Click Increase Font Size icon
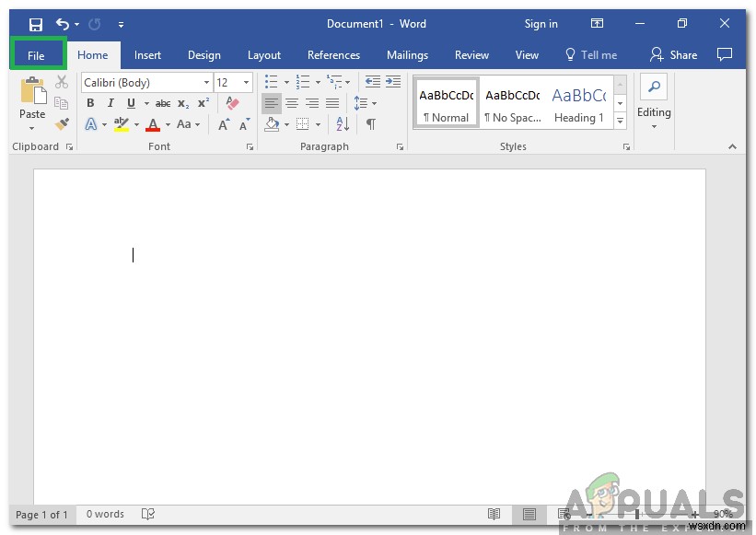Screen dimensions: 756x535 [x=224, y=125]
